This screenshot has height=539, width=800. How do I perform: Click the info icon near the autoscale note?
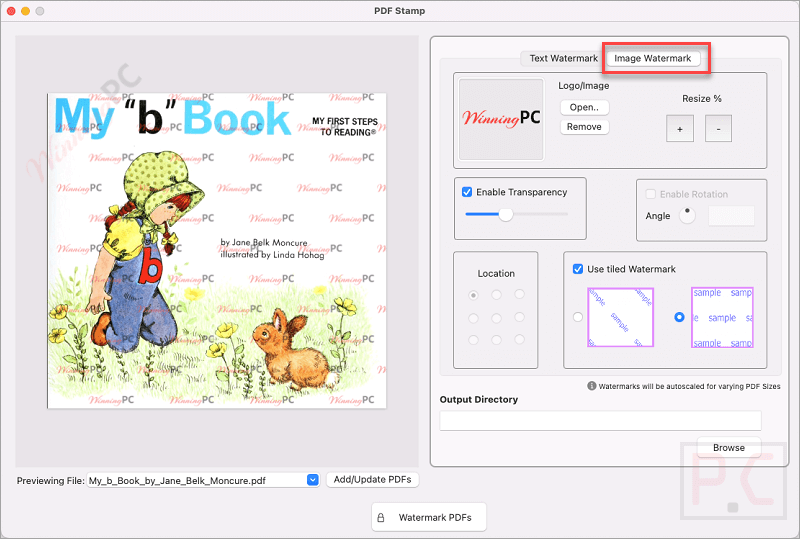pyautogui.click(x=592, y=386)
